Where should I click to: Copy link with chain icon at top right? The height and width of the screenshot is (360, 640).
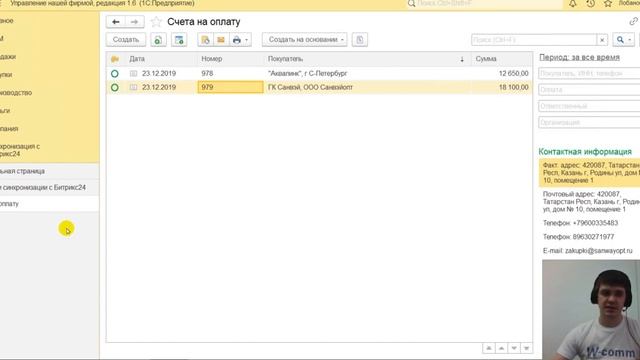(x=633, y=21)
